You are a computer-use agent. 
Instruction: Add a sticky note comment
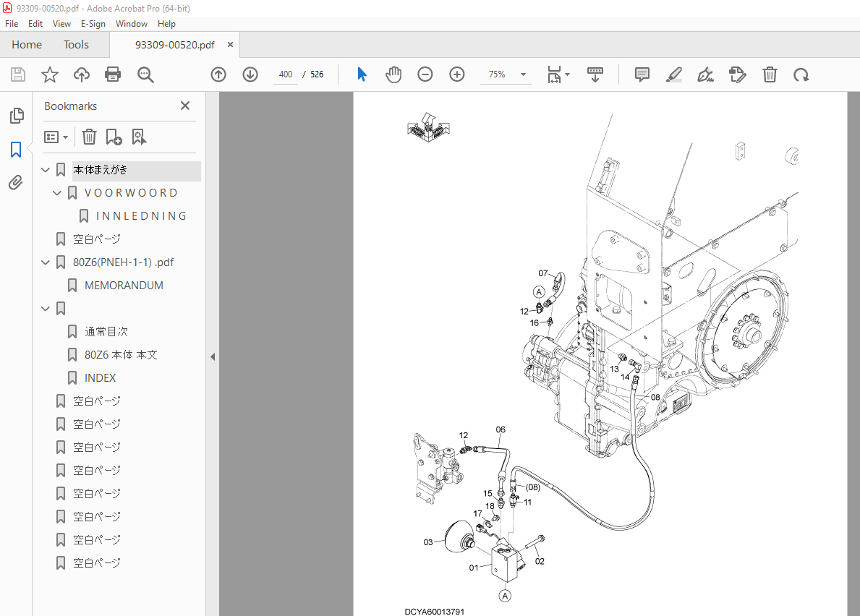[x=642, y=74]
